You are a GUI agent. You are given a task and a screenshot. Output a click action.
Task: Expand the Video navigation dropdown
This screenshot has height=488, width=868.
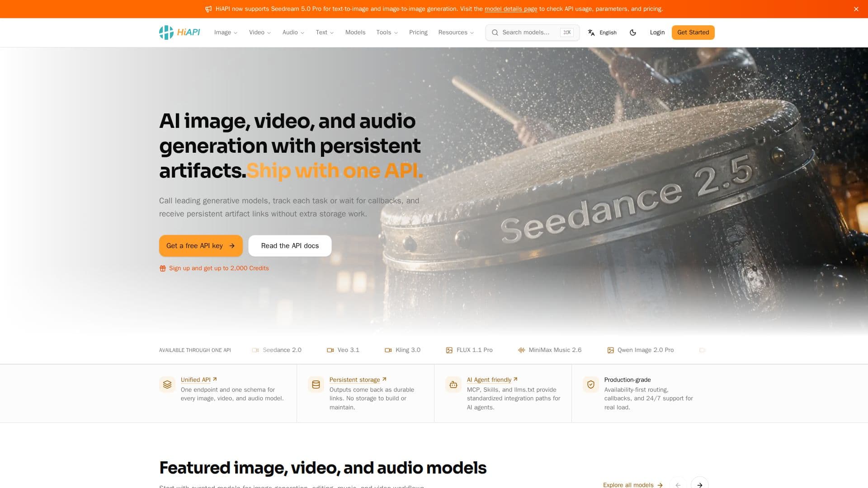pyautogui.click(x=260, y=33)
